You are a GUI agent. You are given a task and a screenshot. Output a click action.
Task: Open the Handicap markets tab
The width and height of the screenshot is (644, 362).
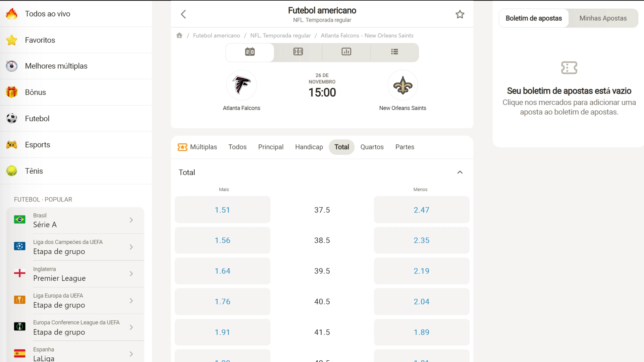[x=309, y=147]
